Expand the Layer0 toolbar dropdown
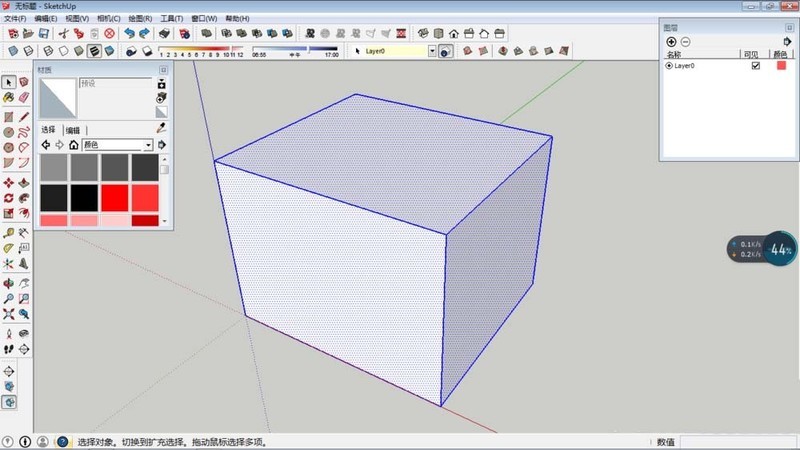The width and height of the screenshot is (800, 450). 432,50
